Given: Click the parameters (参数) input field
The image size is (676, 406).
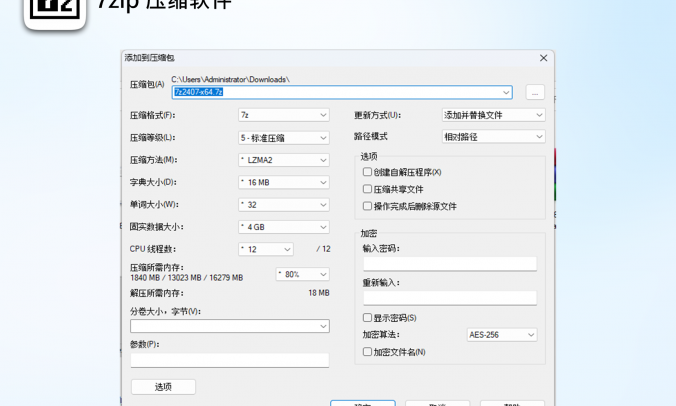Looking at the screenshot, I should tap(230, 360).
